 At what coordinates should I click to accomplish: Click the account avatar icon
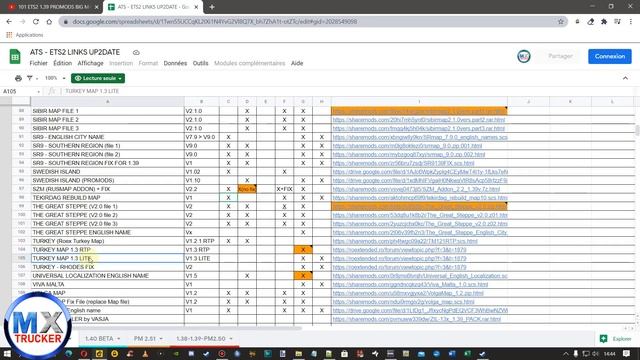point(524,56)
